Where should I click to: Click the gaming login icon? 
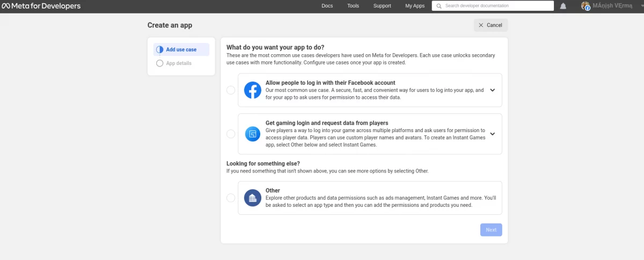tap(253, 134)
